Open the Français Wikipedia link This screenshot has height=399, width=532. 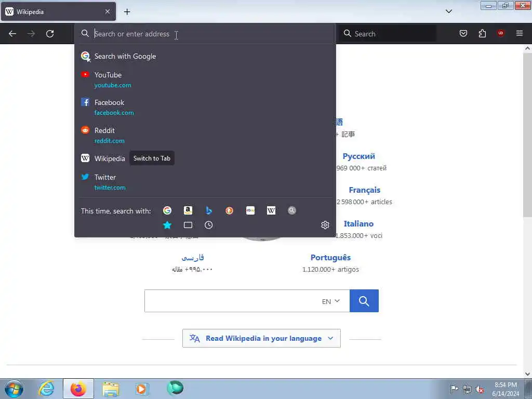[x=364, y=190]
